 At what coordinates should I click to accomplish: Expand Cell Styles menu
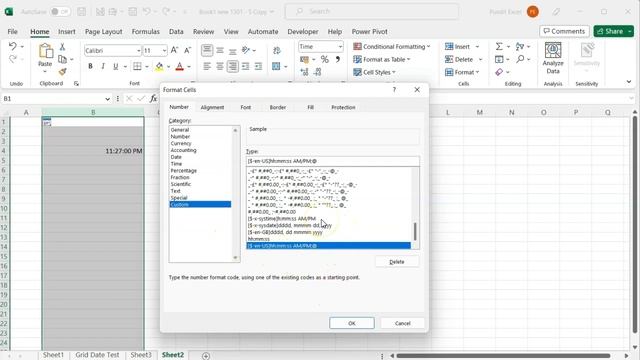tap(374, 72)
